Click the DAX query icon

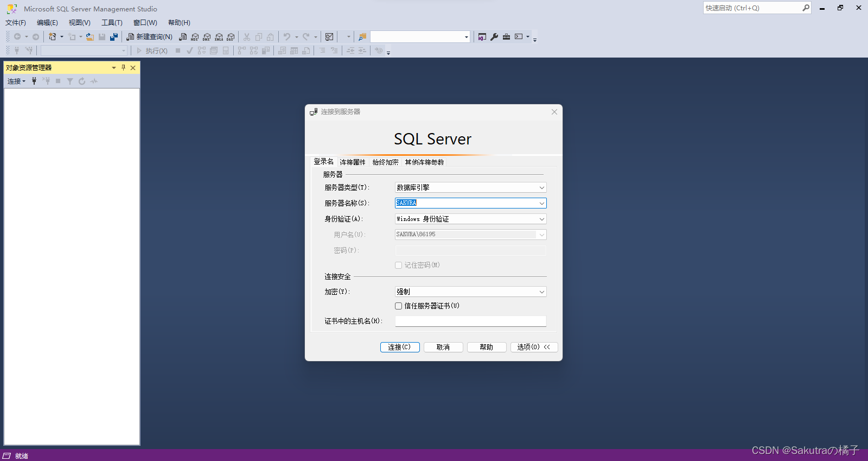coord(231,37)
